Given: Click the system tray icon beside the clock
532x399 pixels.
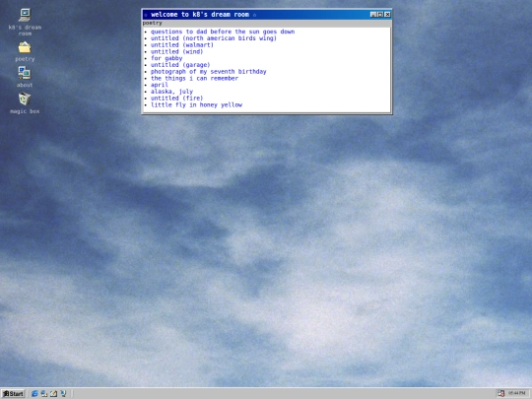Looking at the screenshot, I should pyautogui.click(x=501, y=393).
